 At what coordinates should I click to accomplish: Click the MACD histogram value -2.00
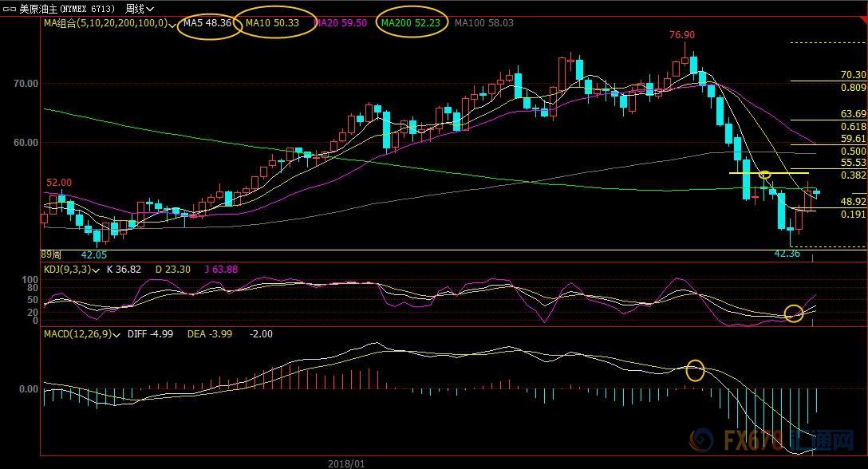pos(261,334)
